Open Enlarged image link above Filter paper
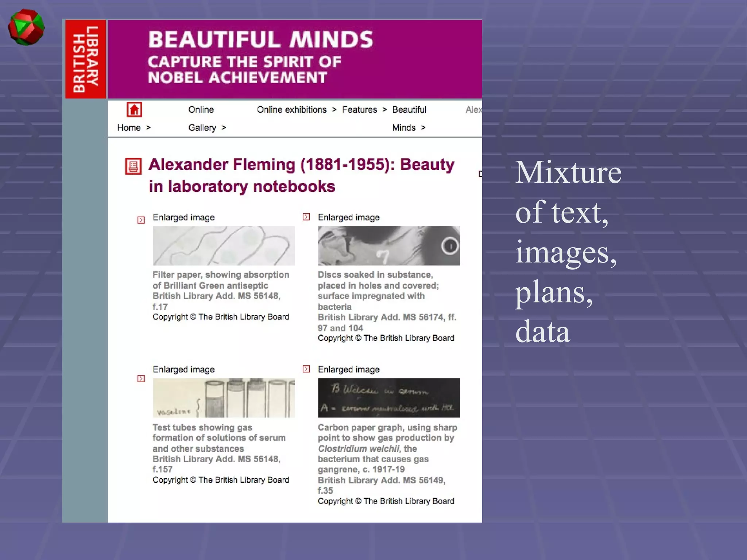The image size is (747, 560). (x=183, y=217)
